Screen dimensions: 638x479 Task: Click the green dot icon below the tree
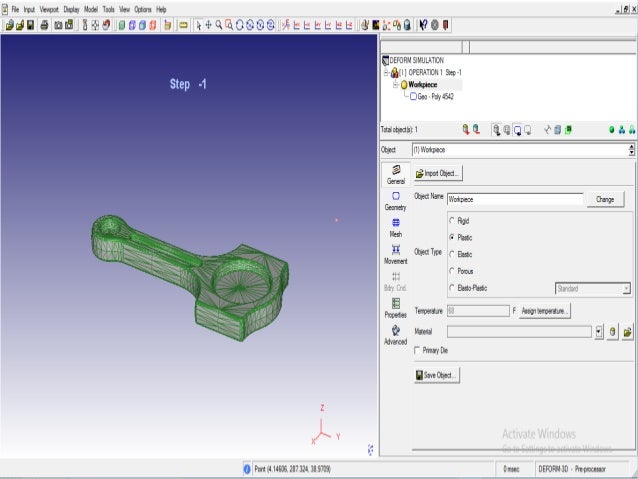point(611,130)
